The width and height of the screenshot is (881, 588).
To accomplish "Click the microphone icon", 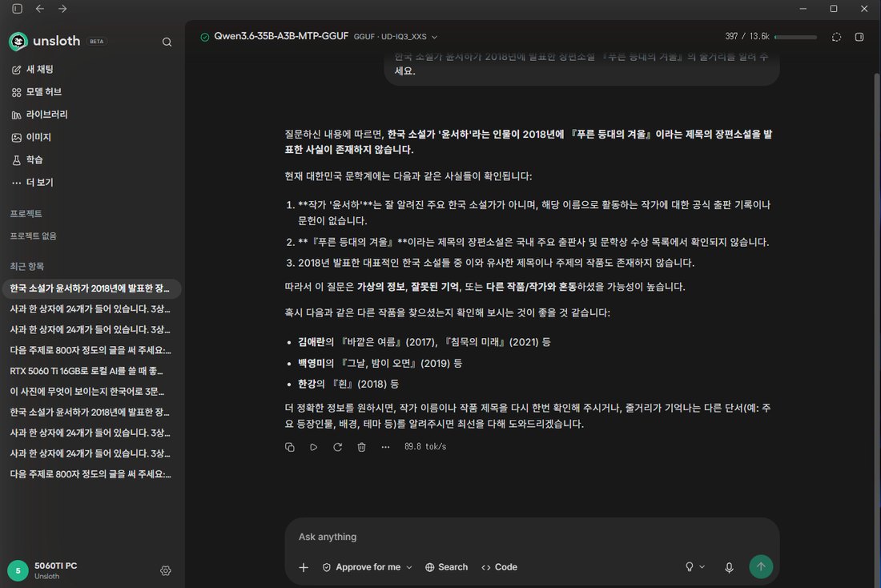I will 729,567.
